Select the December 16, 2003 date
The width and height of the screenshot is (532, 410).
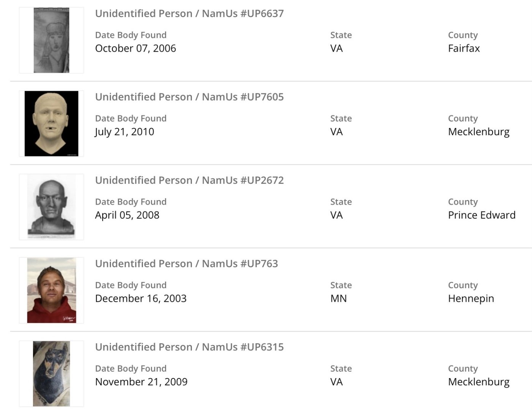(x=141, y=298)
